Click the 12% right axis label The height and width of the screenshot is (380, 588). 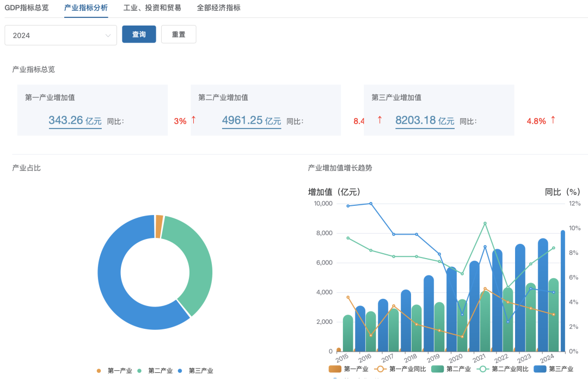click(x=574, y=204)
